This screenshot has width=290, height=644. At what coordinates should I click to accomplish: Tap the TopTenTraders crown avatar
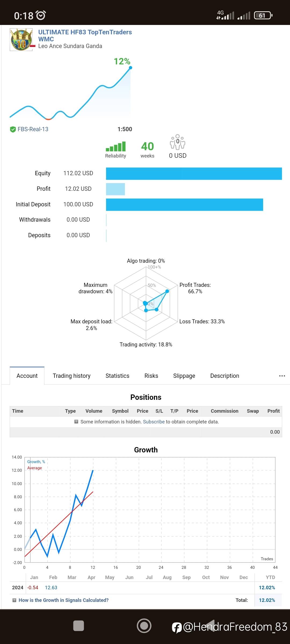21,40
